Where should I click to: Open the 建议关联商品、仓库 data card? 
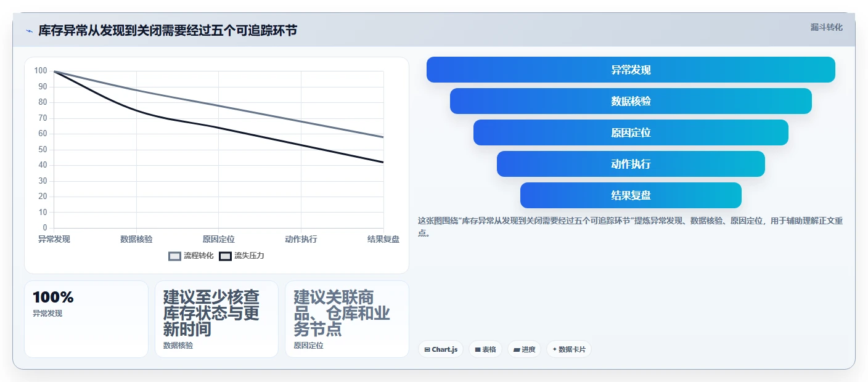347,319
